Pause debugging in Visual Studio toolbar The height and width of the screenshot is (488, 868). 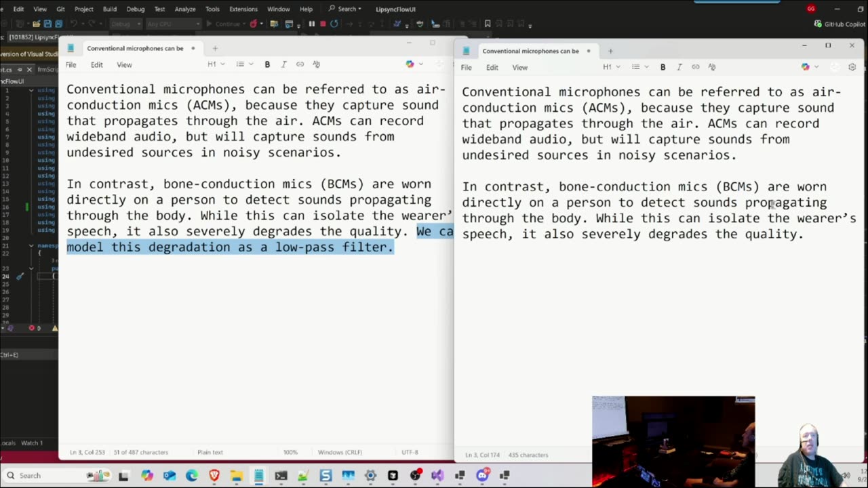(x=312, y=24)
